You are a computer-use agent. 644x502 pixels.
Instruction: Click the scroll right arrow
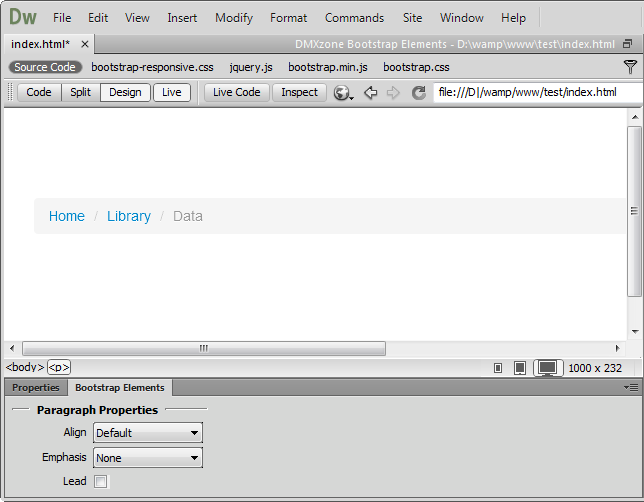coord(617,349)
